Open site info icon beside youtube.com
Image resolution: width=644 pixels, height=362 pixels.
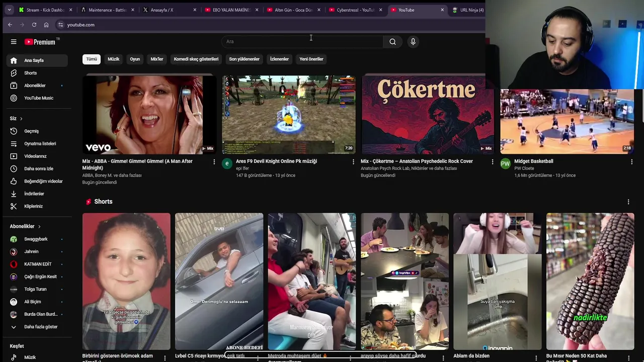(60, 25)
